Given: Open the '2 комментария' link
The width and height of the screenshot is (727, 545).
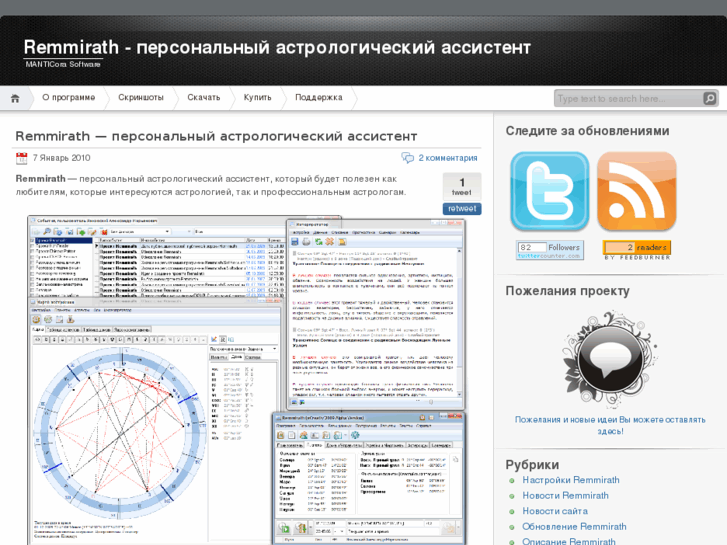Looking at the screenshot, I should coord(447,158).
